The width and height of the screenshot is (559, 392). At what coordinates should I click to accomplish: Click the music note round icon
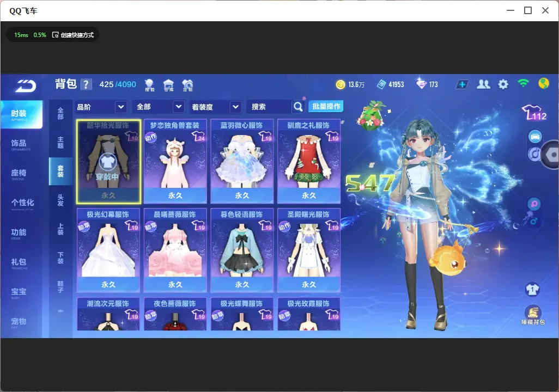534,154
